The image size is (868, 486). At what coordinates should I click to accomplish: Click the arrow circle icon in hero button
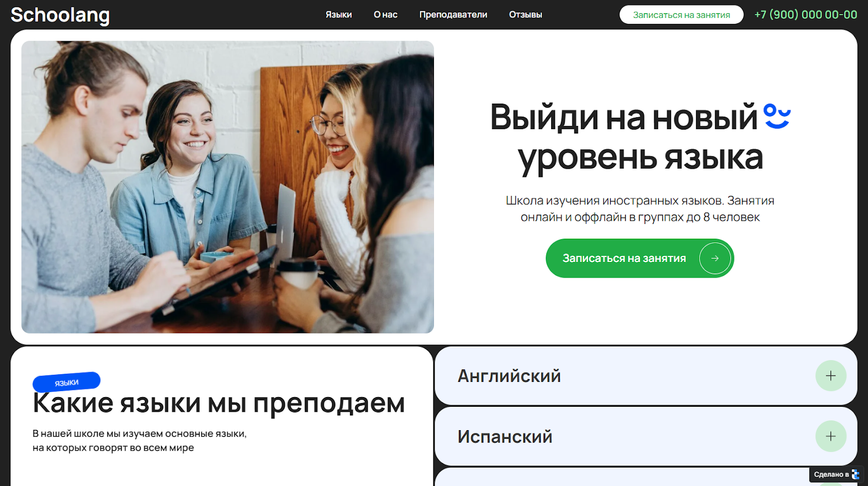[715, 258]
